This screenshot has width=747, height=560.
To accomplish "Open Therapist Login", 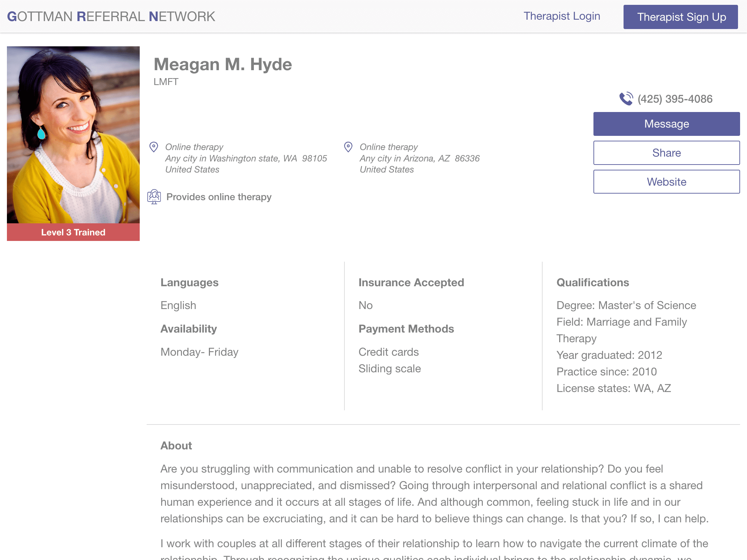I will pos(562,16).
